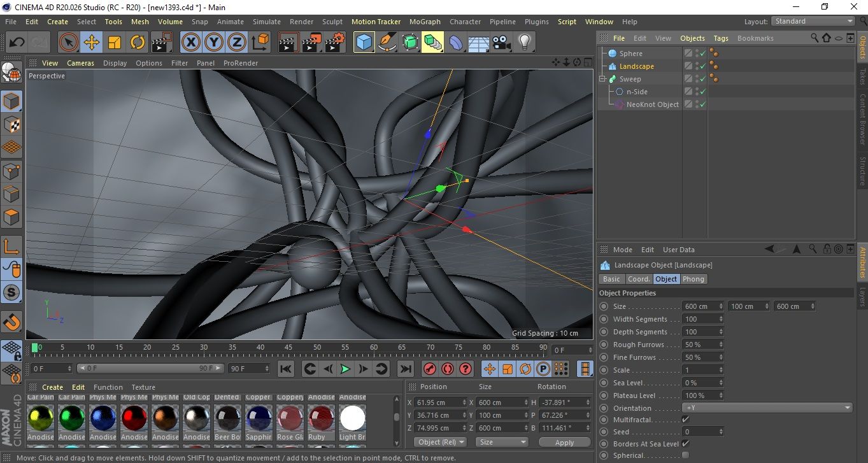Switch to the Coord. tab

point(639,279)
